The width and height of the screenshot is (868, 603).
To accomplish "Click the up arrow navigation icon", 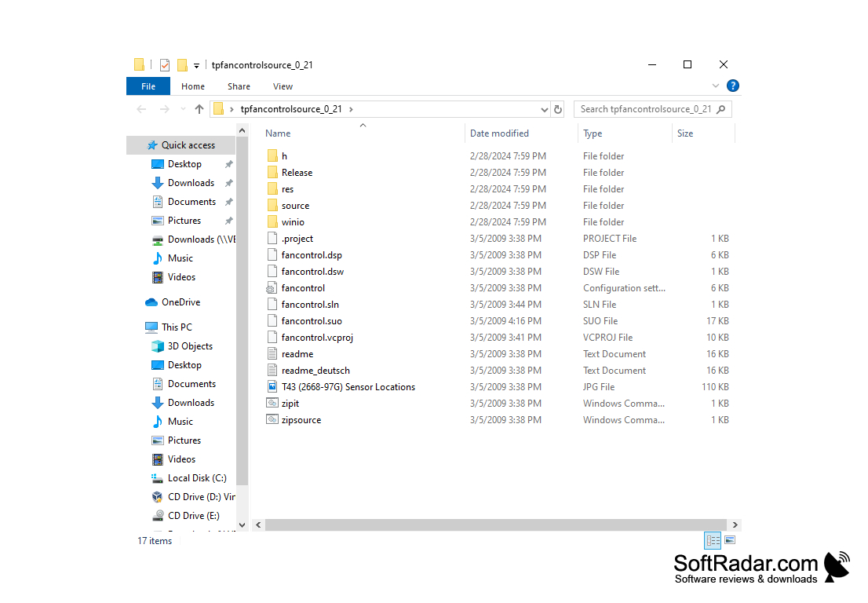I will pos(198,109).
